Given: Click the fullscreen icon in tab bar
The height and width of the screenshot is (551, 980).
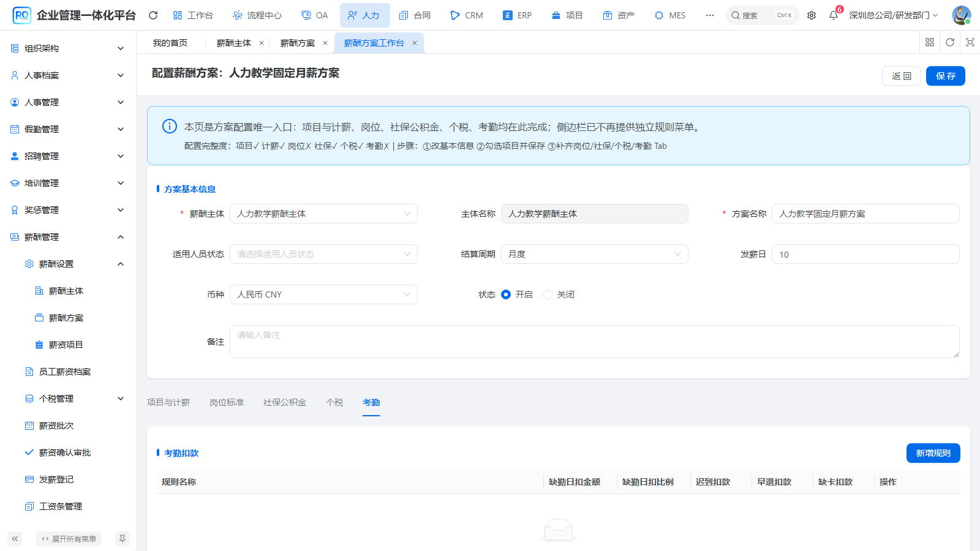Looking at the screenshot, I should 970,42.
